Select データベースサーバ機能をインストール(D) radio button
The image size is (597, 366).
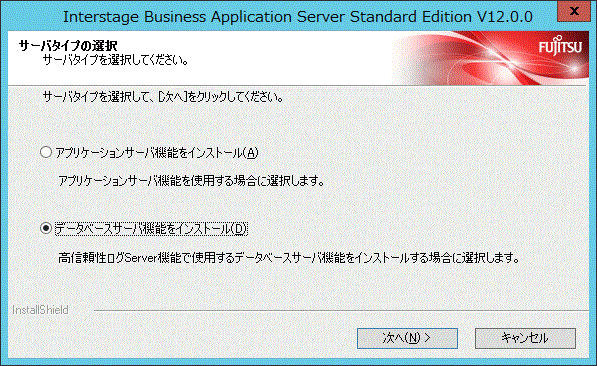click(x=46, y=228)
